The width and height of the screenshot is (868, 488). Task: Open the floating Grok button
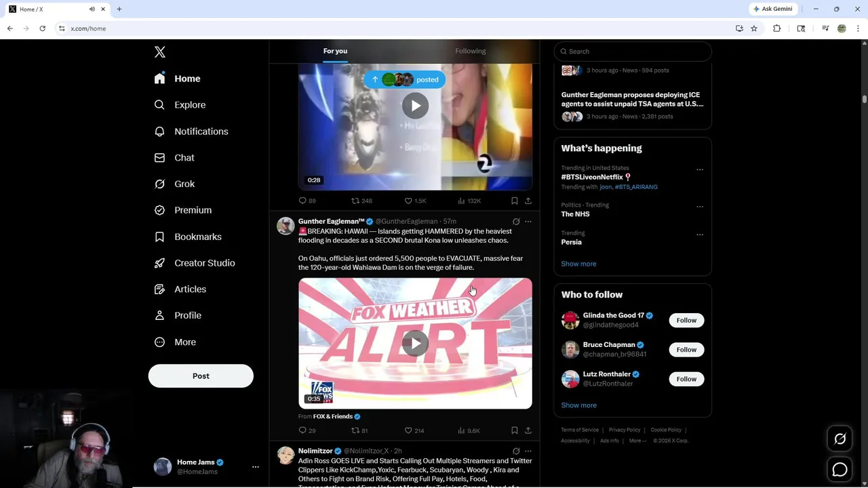click(840, 439)
